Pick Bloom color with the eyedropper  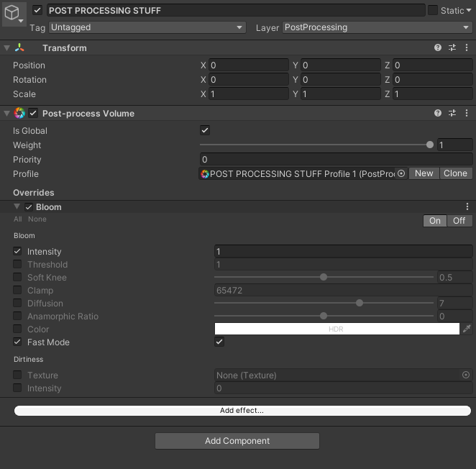467,328
